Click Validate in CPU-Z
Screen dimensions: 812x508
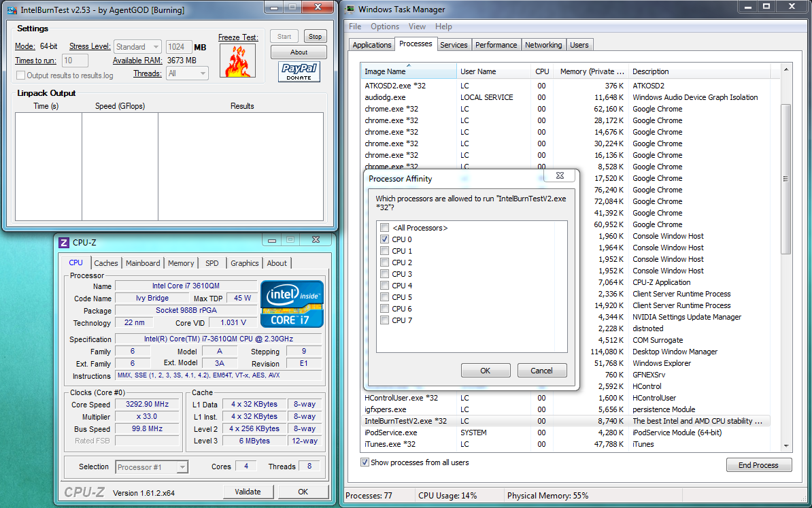pyautogui.click(x=248, y=492)
